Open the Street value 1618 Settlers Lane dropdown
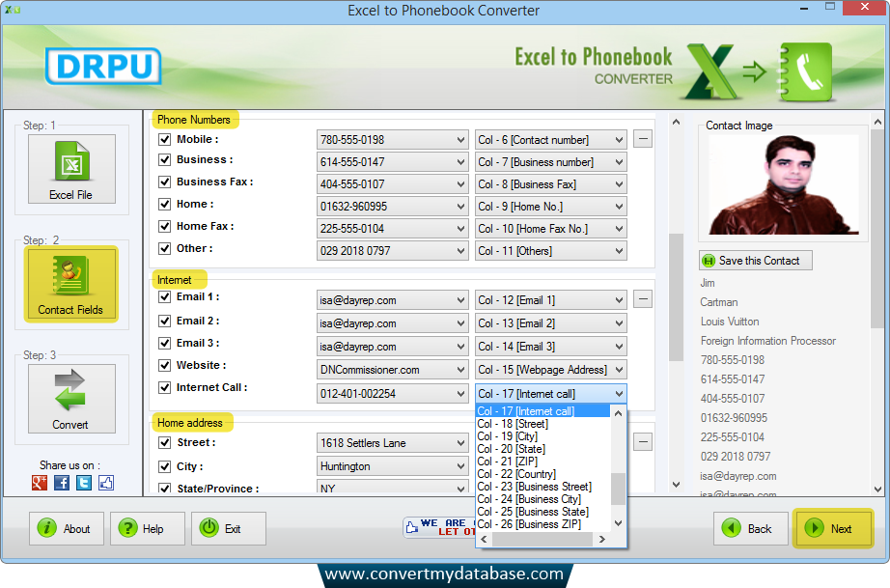Screen dimensions: 890x588 [392, 443]
